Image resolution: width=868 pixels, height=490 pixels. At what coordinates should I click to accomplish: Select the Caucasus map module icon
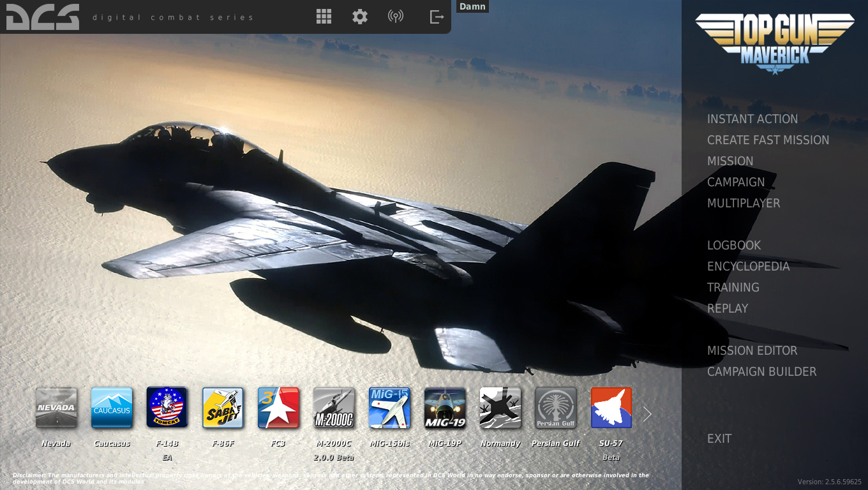[112, 408]
